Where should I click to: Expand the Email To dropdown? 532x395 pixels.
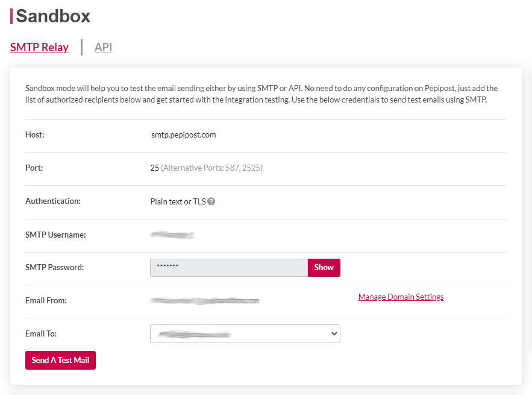[x=245, y=334]
